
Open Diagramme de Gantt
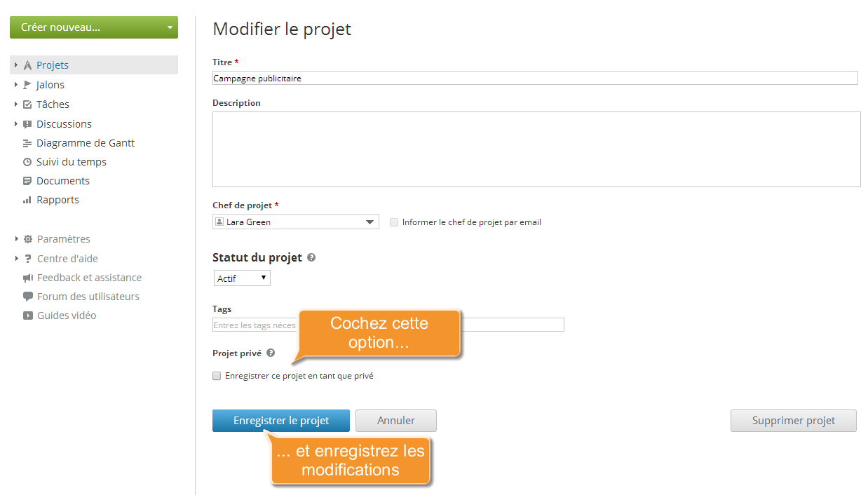[x=86, y=143]
